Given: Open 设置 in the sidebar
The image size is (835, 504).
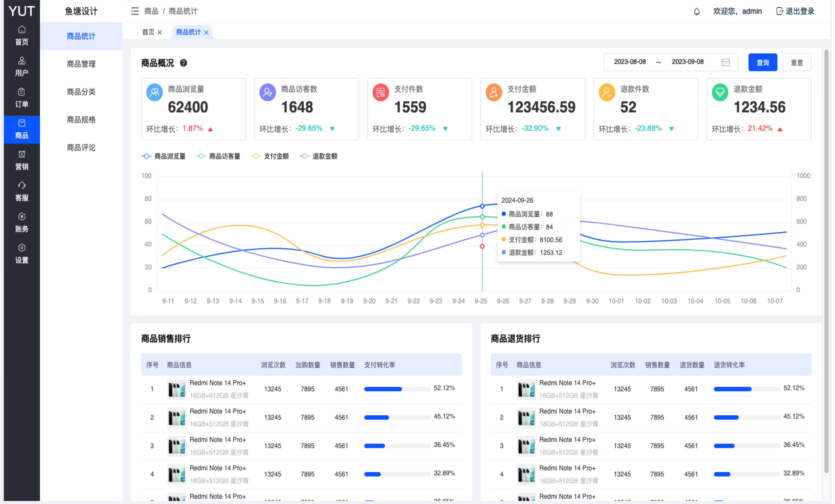Looking at the screenshot, I should (22, 253).
